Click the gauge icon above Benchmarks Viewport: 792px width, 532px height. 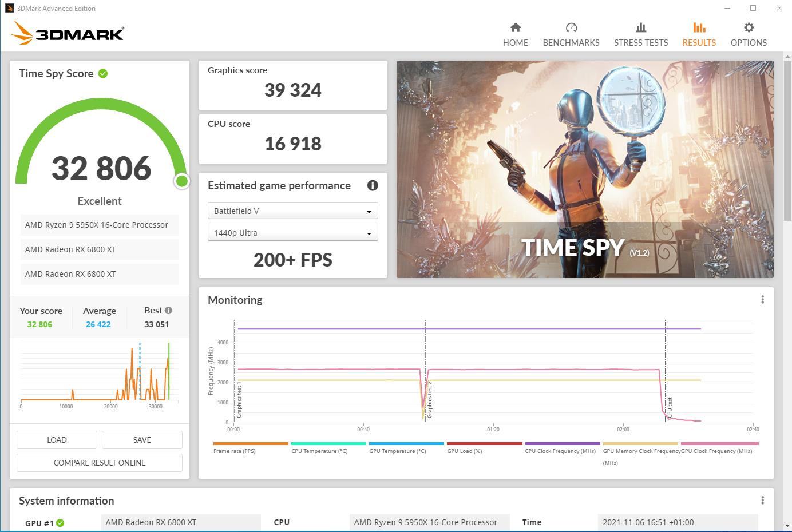(571, 27)
